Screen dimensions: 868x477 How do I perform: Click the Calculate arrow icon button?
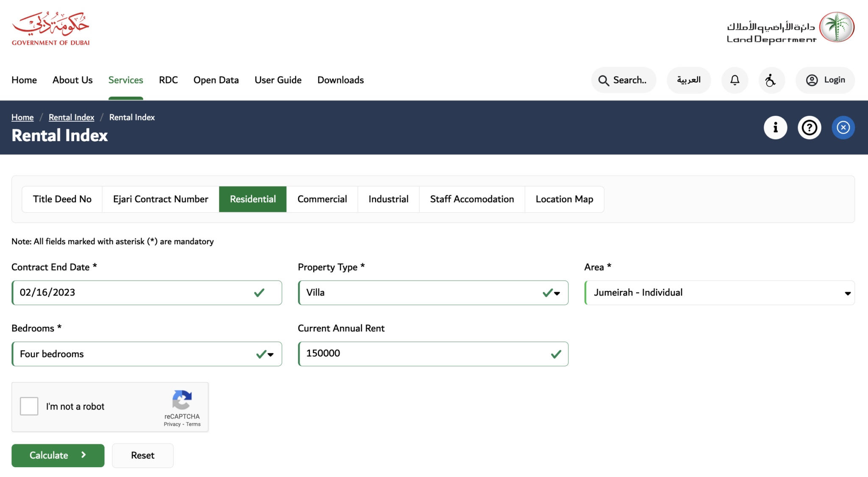tap(84, 455)
